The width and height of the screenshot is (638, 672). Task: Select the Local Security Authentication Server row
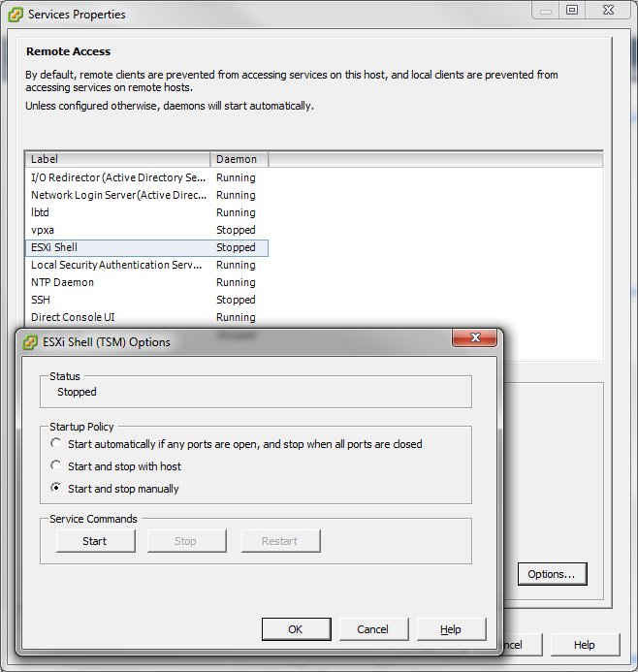coord(147,266)
